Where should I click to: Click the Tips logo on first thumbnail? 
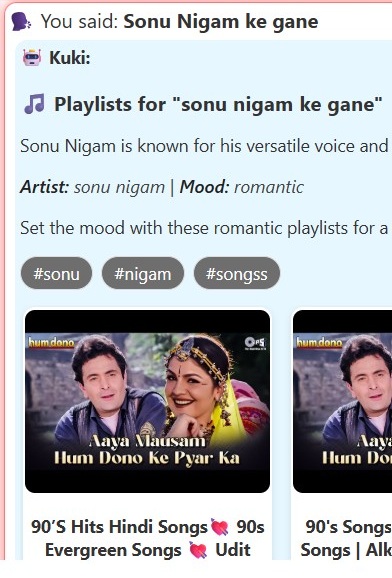pyautogui.click(x=255, y=344)
